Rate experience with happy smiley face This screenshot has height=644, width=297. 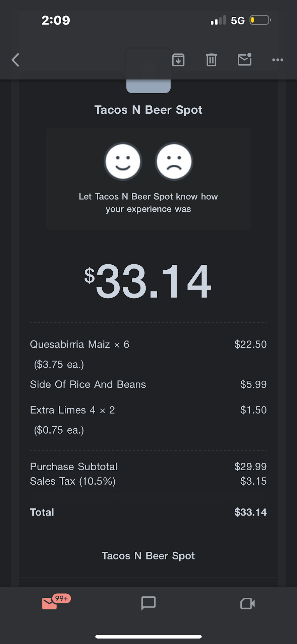point(123,162)
